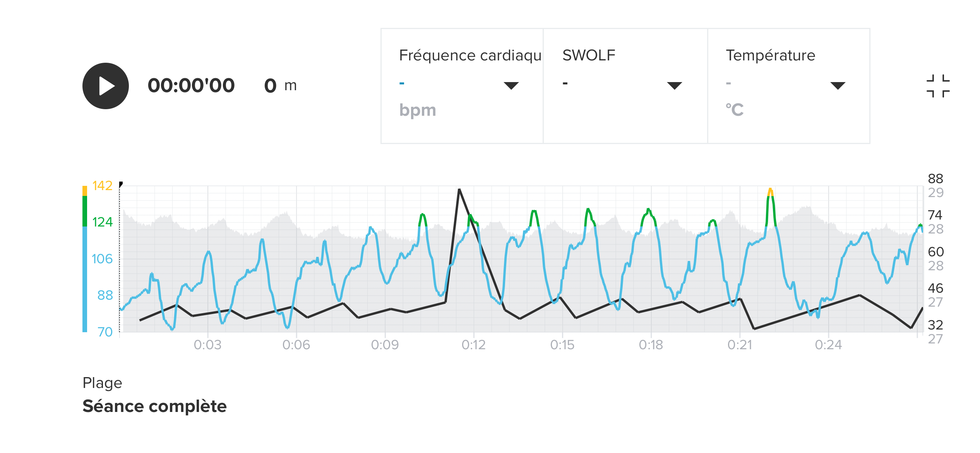This screenshot has height=453, width=980.
Task: Open the Température dropdown arrow
Action: (x=838, y=86)
